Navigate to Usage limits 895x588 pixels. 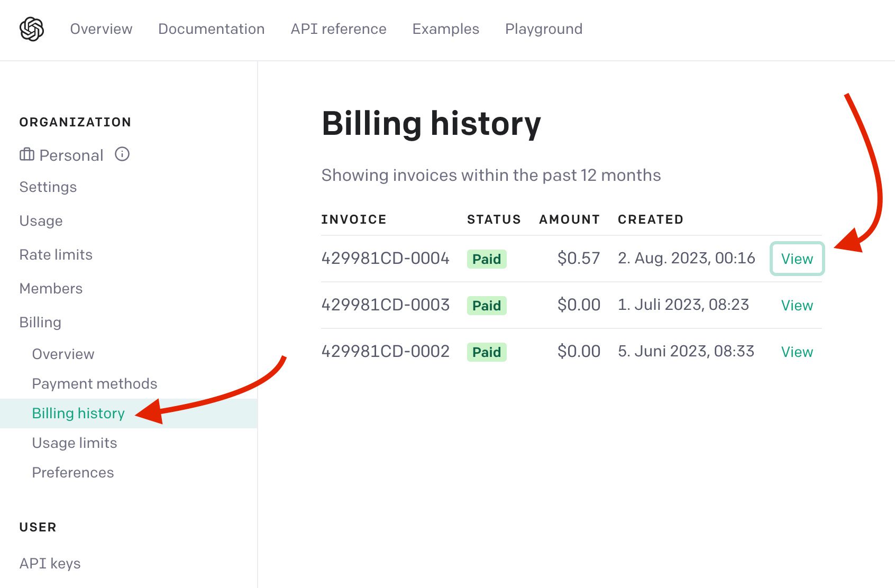(75, 443)
